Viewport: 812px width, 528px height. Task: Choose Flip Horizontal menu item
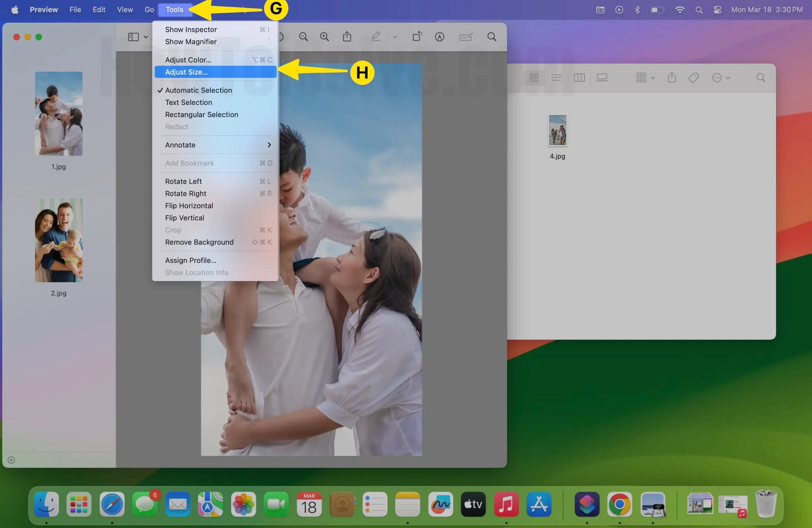point(215,206)
